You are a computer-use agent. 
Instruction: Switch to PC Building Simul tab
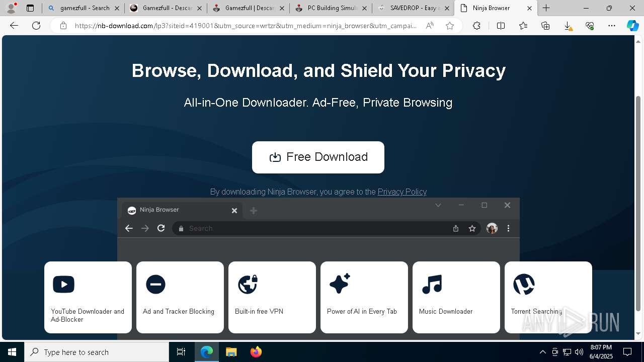coord(331,8)
